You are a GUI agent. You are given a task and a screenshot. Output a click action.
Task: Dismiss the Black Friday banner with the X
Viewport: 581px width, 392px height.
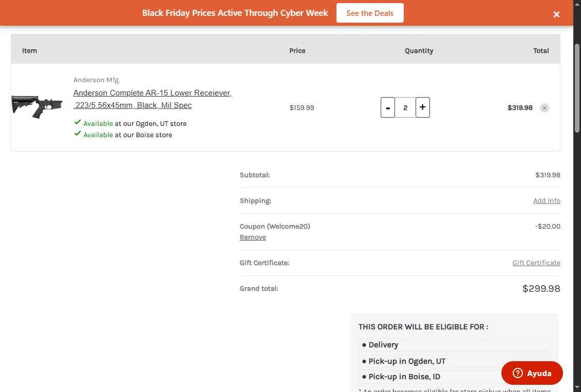[x=556, y=14]
